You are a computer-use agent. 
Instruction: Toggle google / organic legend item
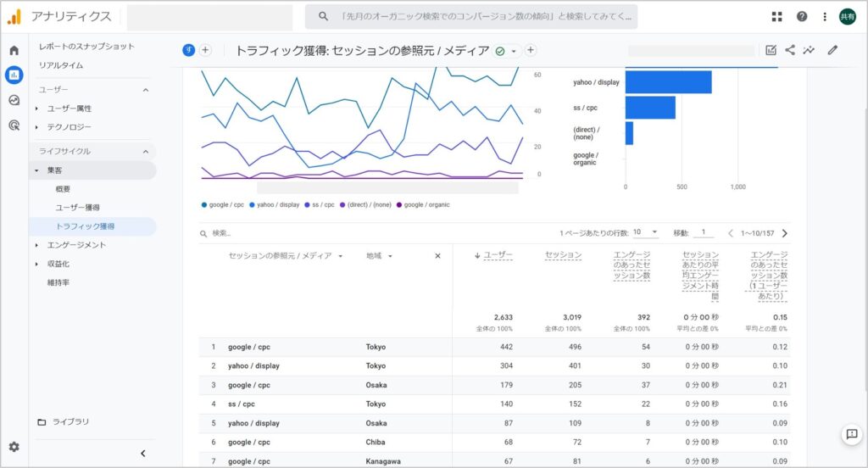pos(423,205)
